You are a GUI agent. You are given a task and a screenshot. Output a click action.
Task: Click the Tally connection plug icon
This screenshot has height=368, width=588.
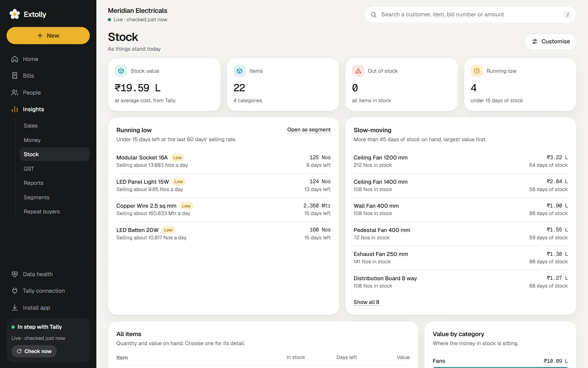[x=15, y=291]
